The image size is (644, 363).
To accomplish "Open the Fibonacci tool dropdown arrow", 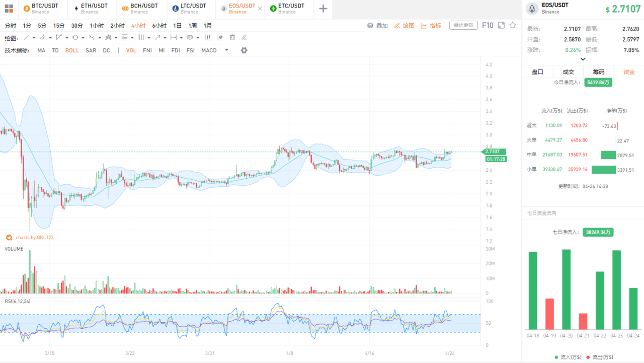I will click(132, 38).
